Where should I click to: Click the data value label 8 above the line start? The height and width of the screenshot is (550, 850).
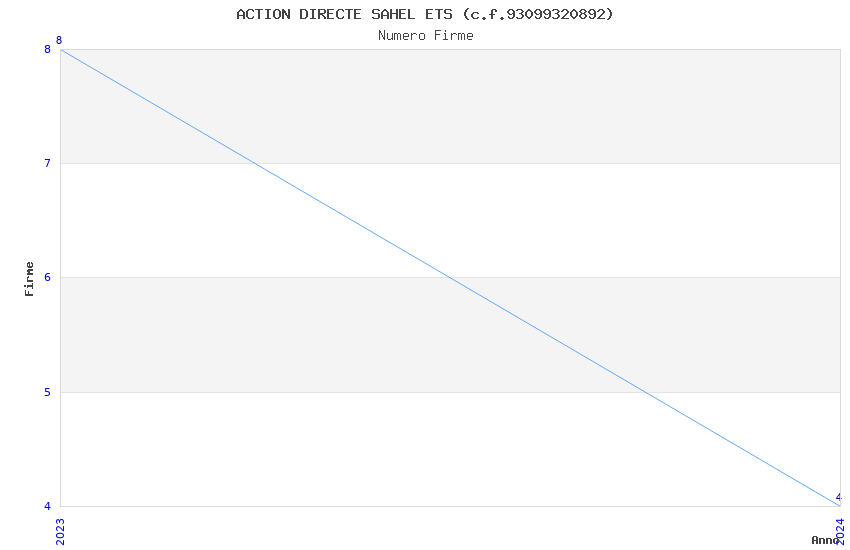[x=59, y=41]
